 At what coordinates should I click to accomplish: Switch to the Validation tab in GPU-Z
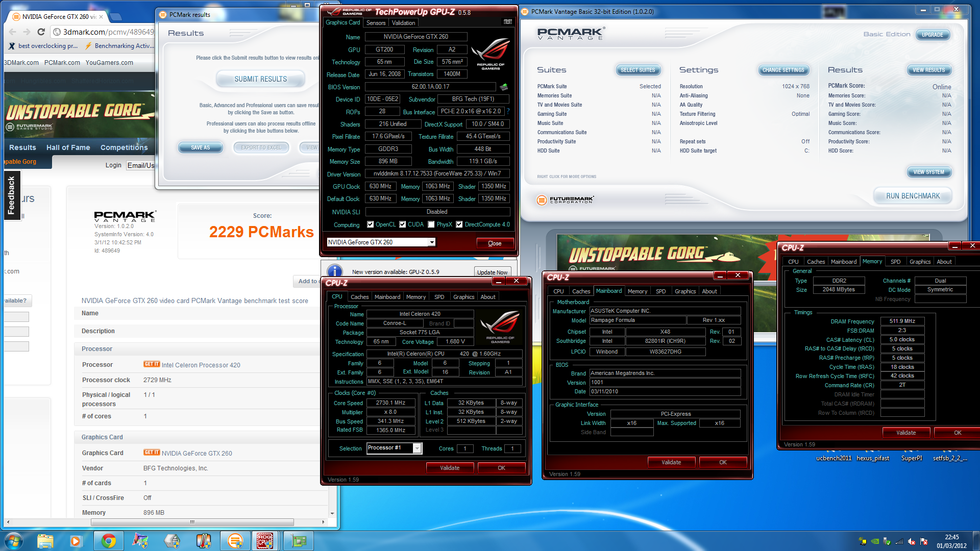pos(404,23)
